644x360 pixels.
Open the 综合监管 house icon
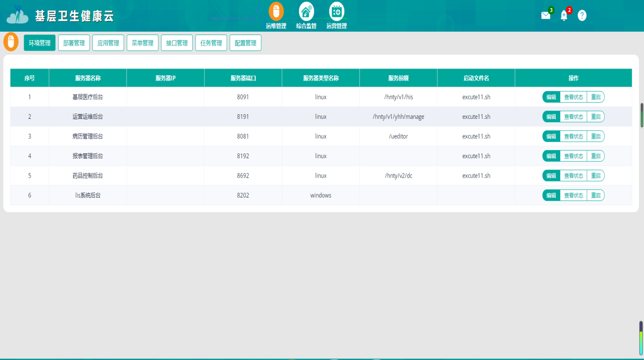[x=306, y=11]
